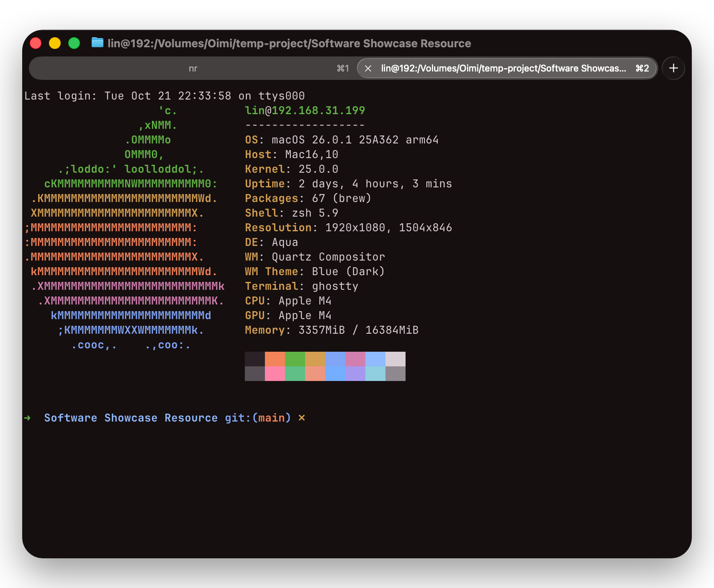Click the bright pink swatch in the bottom palette row

pyautogui.click(x=275, y=373)
